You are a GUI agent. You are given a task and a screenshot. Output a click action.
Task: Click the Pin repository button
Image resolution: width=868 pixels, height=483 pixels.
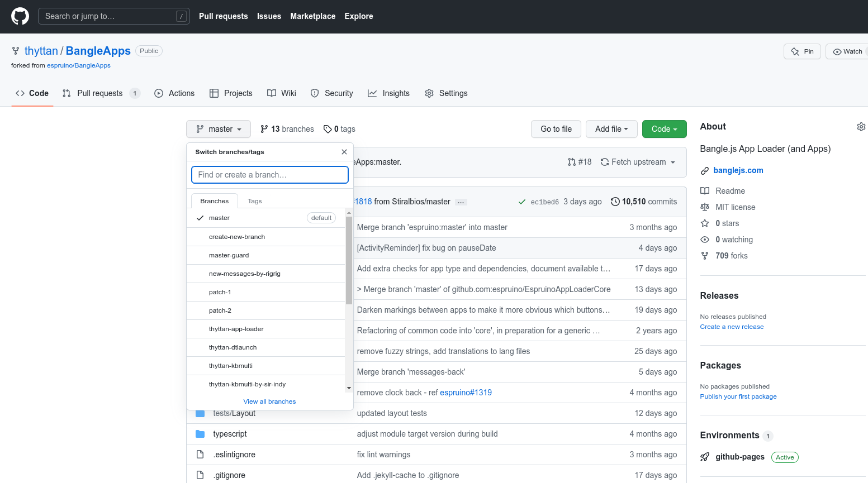[x=802, y=51]
